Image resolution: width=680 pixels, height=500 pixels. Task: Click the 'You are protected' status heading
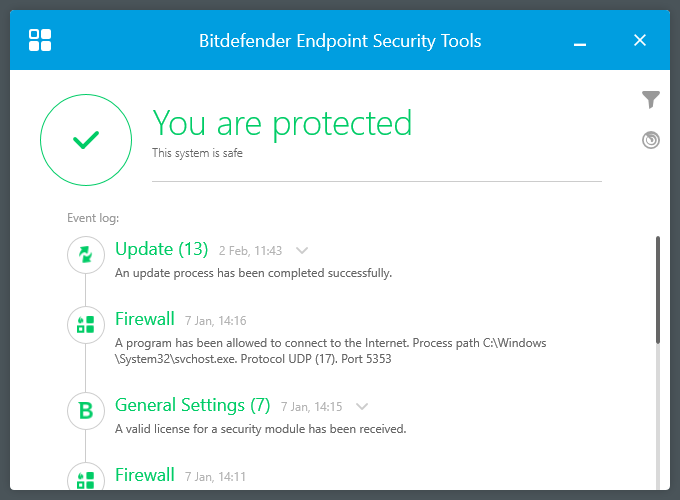point(282,123)
